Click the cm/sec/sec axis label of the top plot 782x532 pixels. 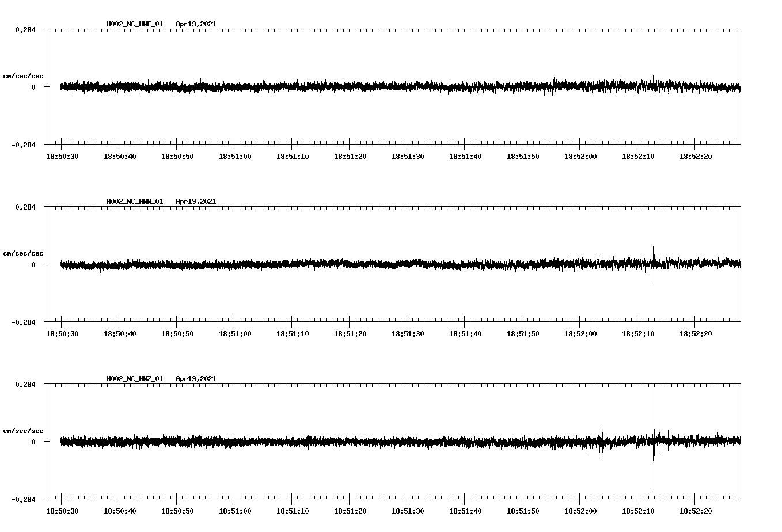(23, 75)
